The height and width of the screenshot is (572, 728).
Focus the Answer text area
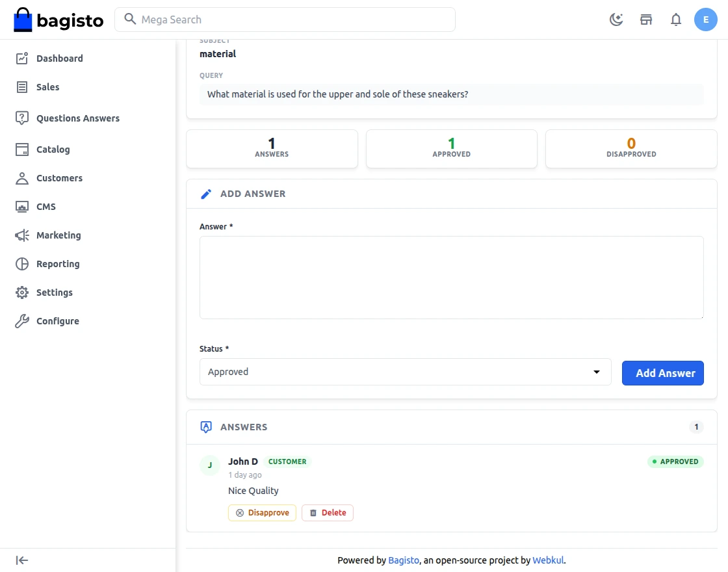[451, 278]
